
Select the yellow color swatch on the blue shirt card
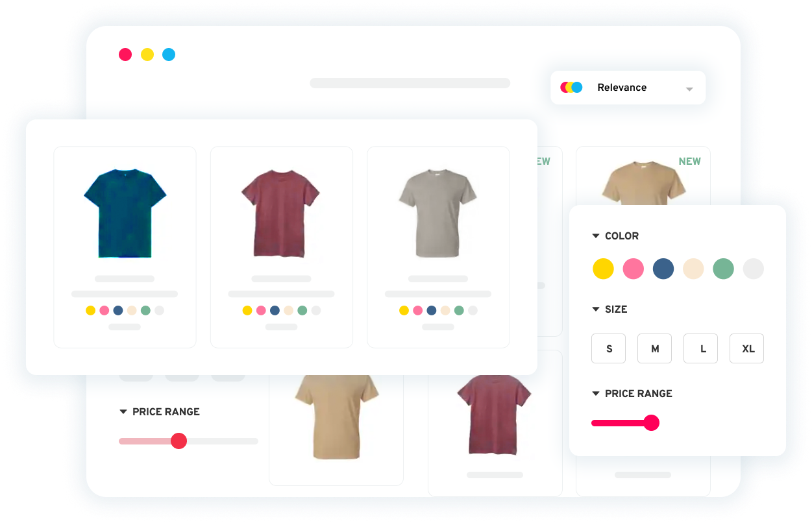click(90, 310)
